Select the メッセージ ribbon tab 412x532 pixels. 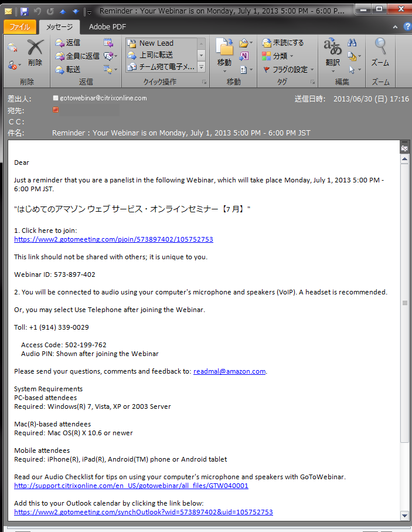[59, 27]
